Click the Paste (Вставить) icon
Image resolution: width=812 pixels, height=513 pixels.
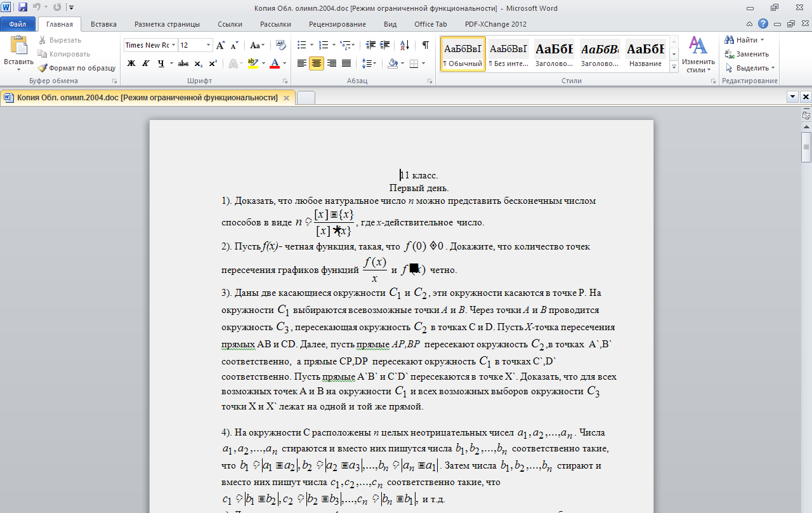point(19,46)
